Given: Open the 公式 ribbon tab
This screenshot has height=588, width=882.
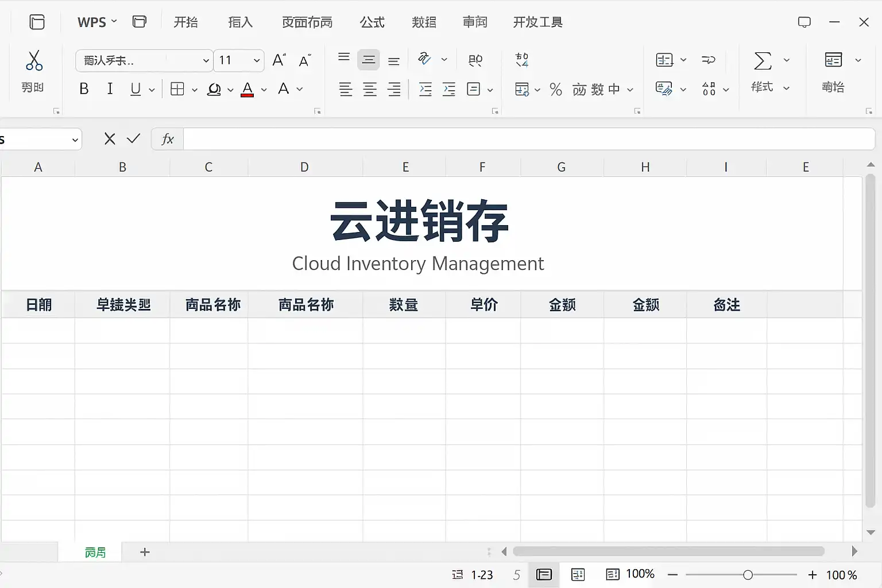Looking at the screenshot, I should (x=372, y=22).
